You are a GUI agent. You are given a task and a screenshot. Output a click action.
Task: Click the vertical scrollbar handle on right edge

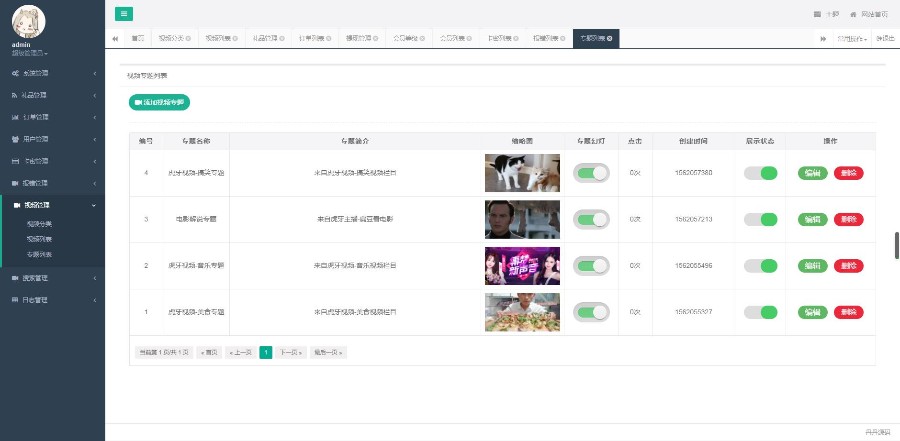coord(896,245)
